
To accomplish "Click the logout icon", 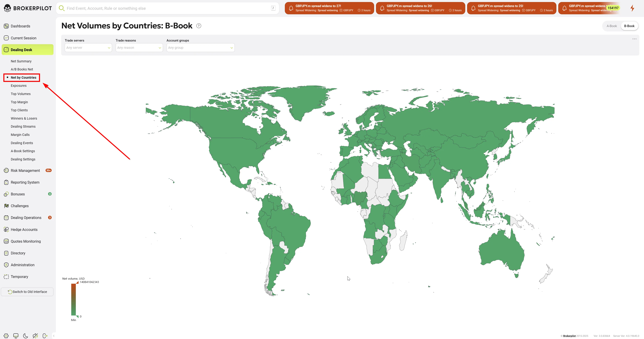I will pyautogui.click(x=45, y=336).
